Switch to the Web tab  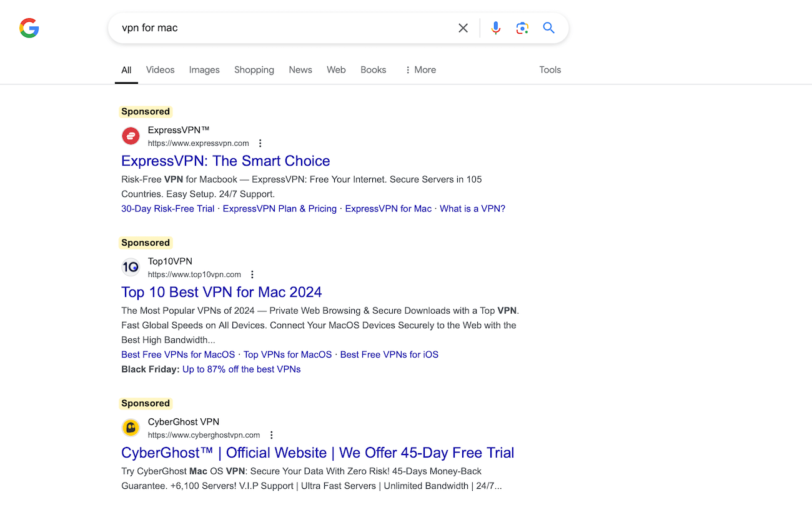click(336, 70)
